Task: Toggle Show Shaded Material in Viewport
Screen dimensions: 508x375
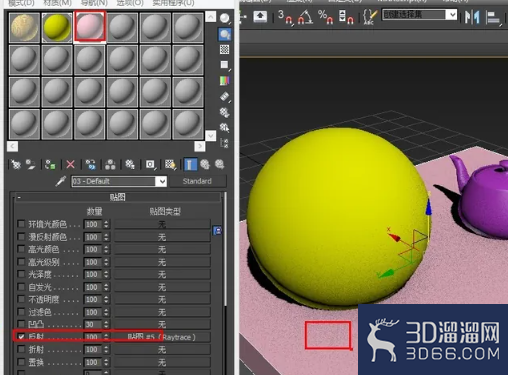Action: click(x=170, y=164)
